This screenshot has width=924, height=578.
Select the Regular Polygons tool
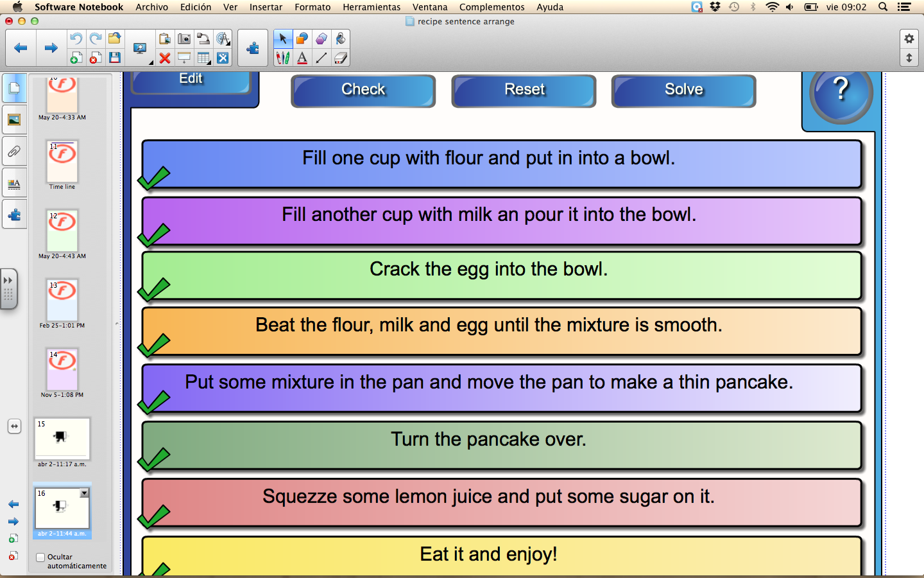point(321,39)
